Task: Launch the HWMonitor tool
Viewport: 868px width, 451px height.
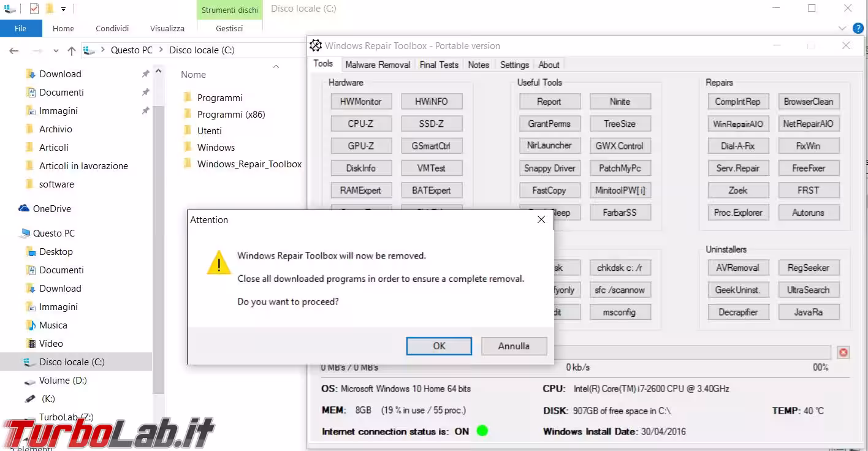Action: click(360, 102)
